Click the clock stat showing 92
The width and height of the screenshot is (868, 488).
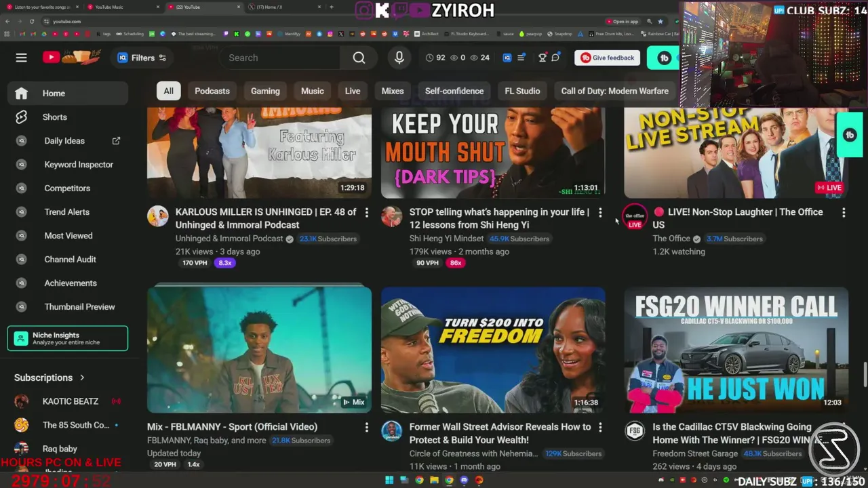coord(435,58)
